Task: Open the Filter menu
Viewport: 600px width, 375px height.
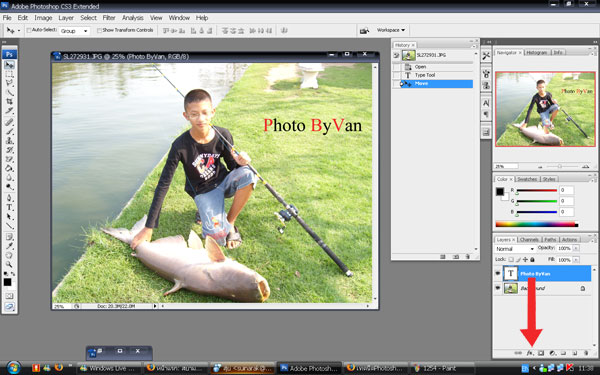Action: tap(109, 18)
